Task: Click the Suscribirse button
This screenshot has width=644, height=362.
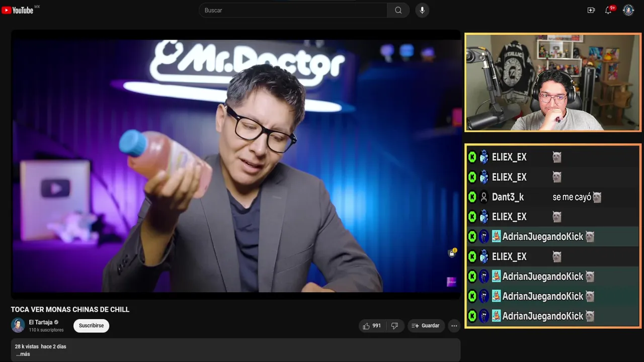Action: point(91,326)
